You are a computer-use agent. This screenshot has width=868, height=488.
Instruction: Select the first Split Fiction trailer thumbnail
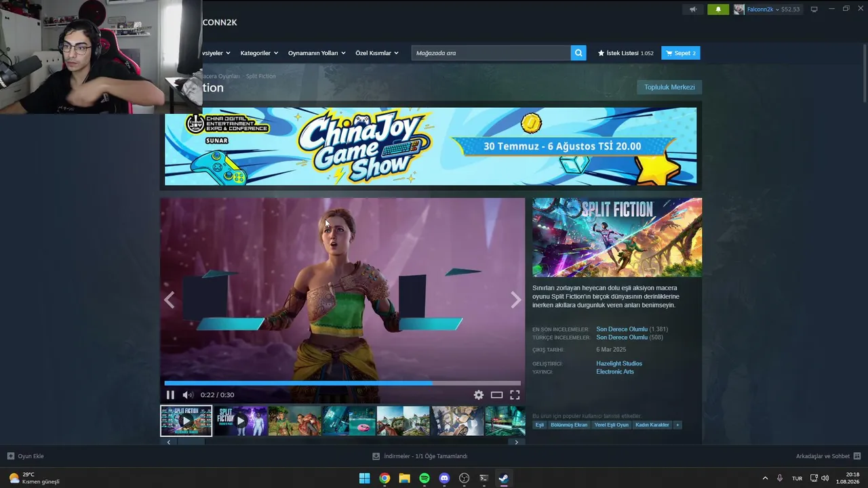click(186, 421)
